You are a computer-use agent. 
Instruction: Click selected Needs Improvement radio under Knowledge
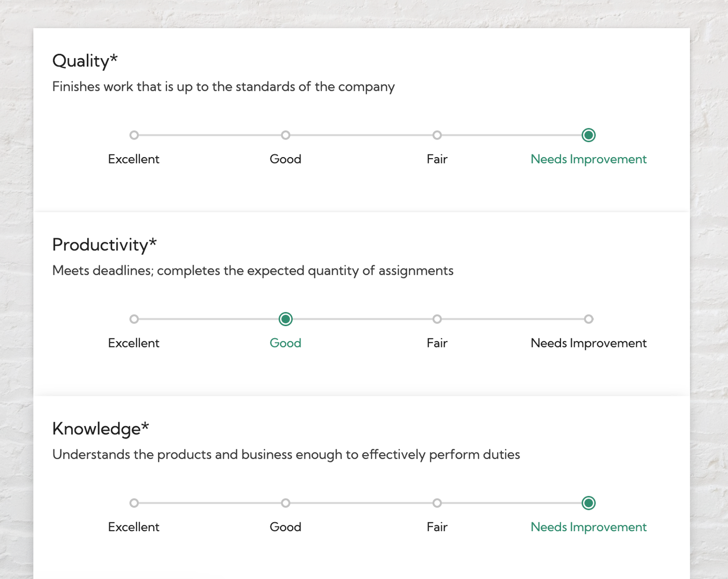589,503
